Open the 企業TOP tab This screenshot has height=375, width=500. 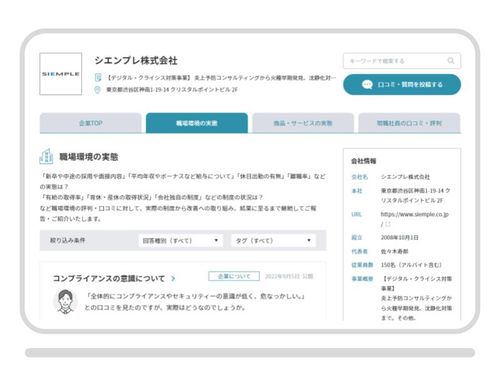pyautogui.click(x=91, y=123)
